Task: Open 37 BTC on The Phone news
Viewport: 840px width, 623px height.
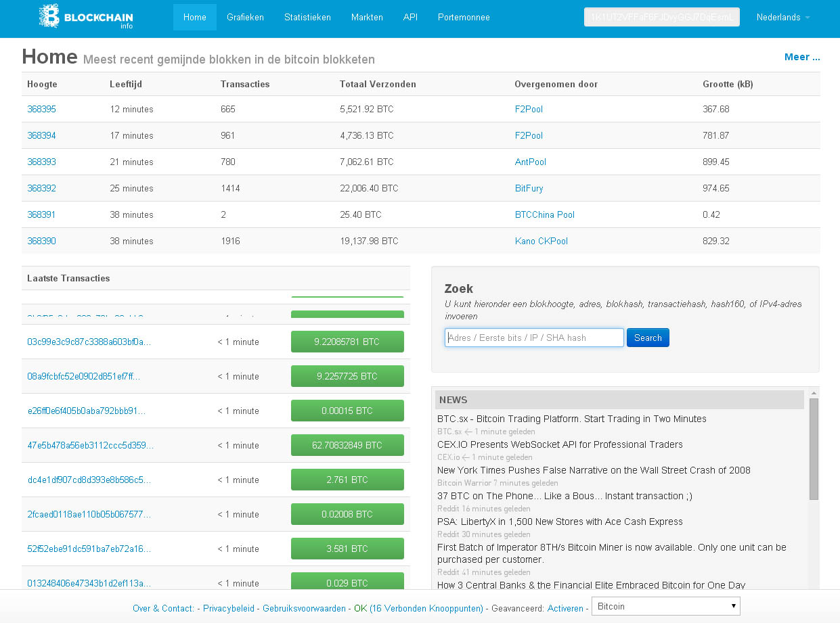Action: 565,496
